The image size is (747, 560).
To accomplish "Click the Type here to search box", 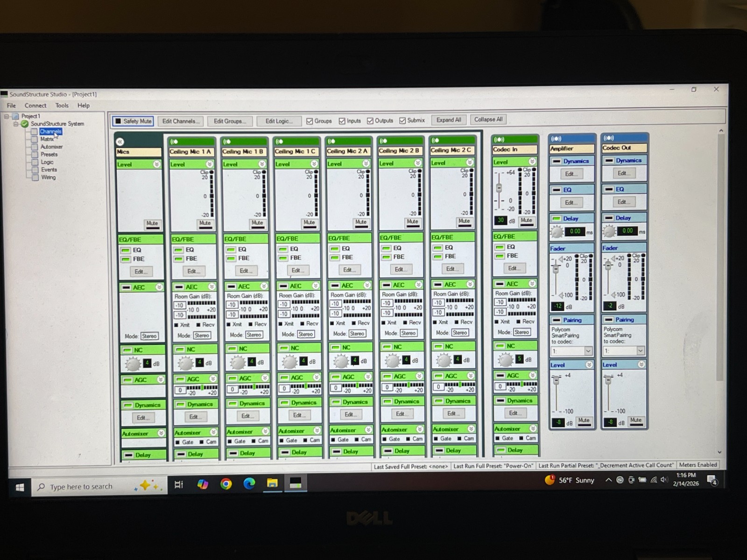I will point(98,487).
